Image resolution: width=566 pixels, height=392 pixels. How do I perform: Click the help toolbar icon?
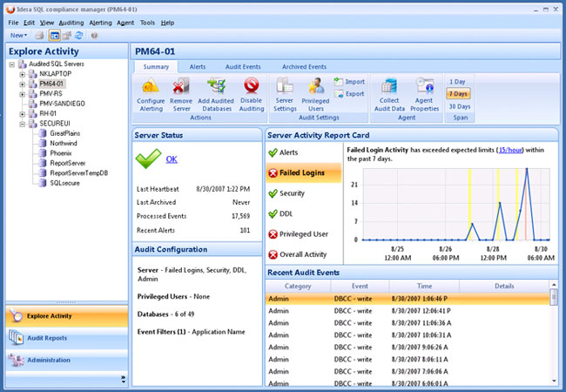(94, 36)
